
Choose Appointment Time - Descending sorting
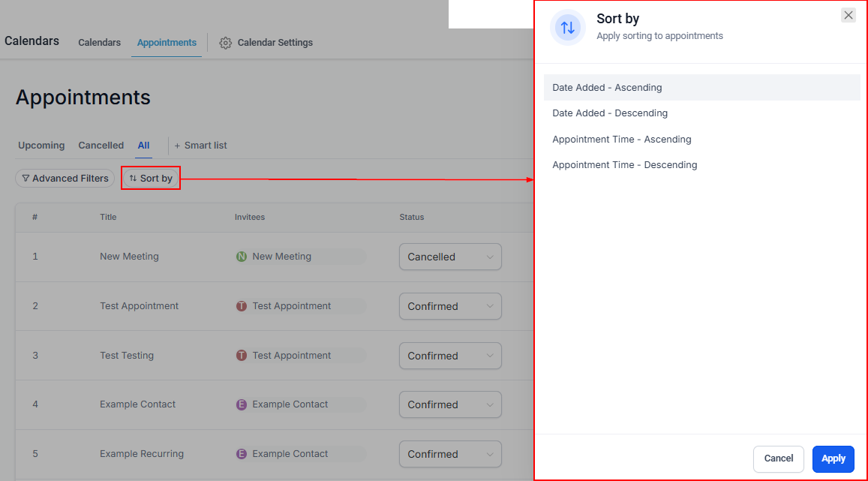tap(624, 165)
